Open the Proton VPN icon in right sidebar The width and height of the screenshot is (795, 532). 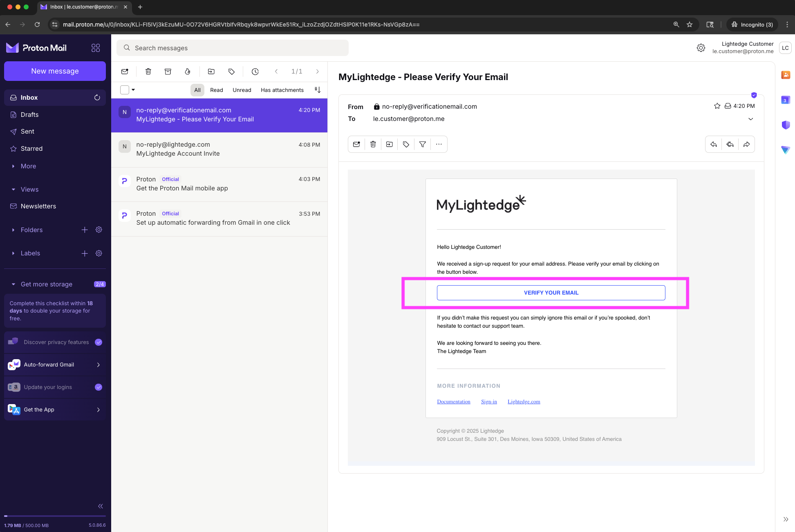point(786,150)
